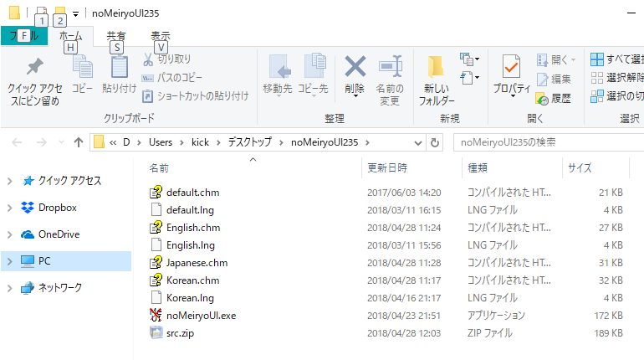
Task: Click the navigate Back arrow
Action: point(17,142)
